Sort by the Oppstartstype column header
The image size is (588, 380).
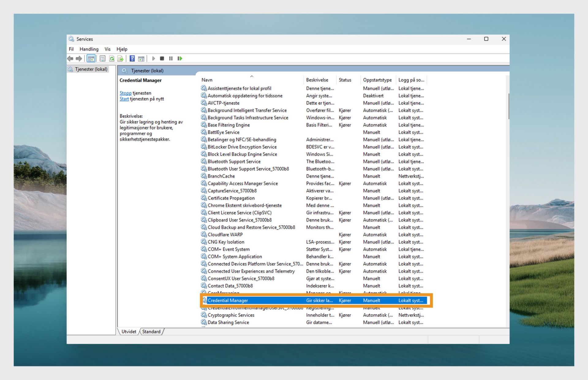(377, 80)
